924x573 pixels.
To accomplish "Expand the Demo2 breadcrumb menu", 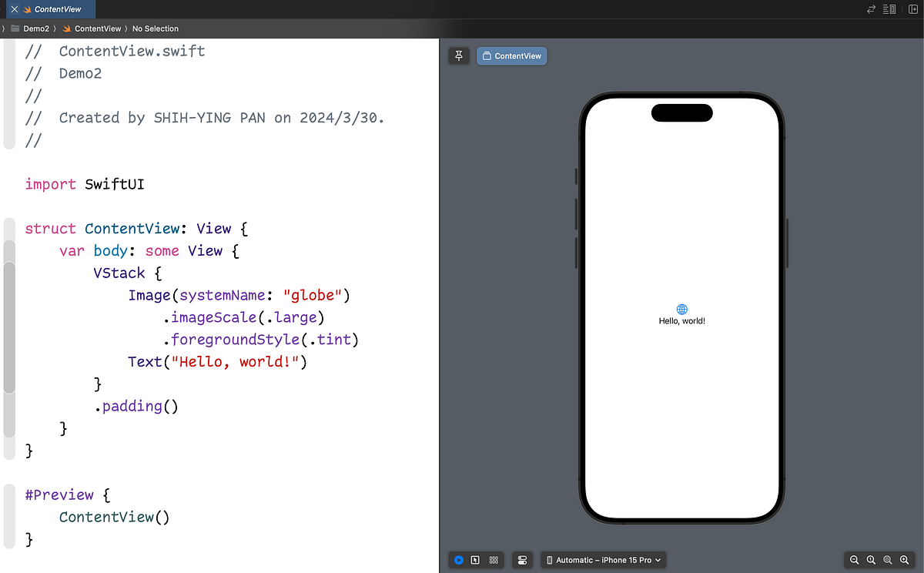I will pos(35,28).
